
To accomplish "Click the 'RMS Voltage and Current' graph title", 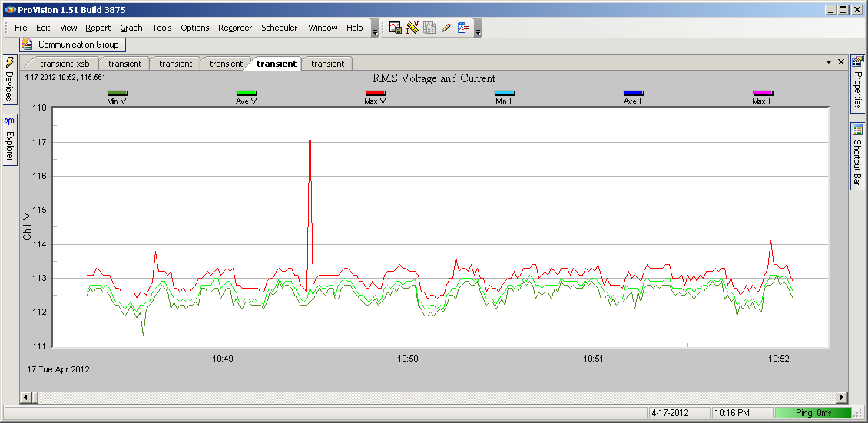I will (x=434, y=78).
